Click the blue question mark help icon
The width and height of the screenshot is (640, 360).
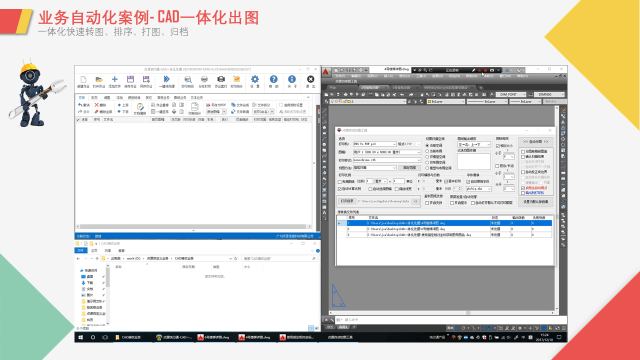tap(273, 79)
